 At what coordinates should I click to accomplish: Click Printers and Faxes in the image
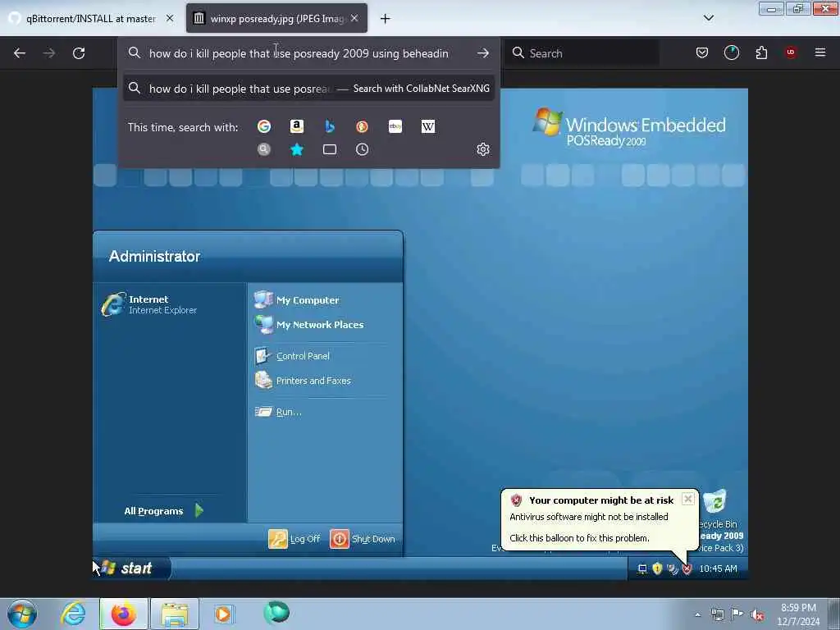pos(303,381)
